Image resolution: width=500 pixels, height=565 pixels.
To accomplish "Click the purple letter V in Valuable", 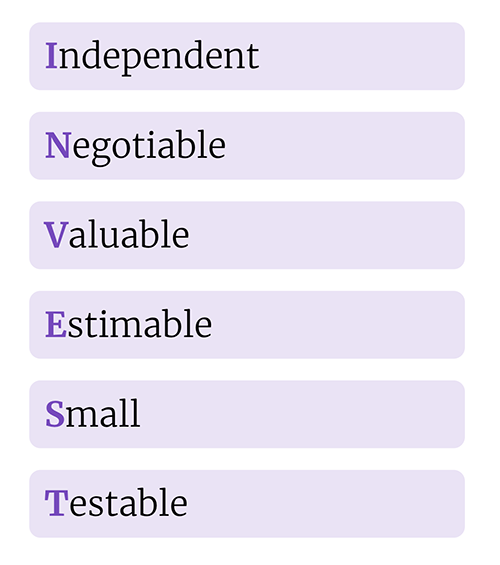I will [x=56, y=235].
